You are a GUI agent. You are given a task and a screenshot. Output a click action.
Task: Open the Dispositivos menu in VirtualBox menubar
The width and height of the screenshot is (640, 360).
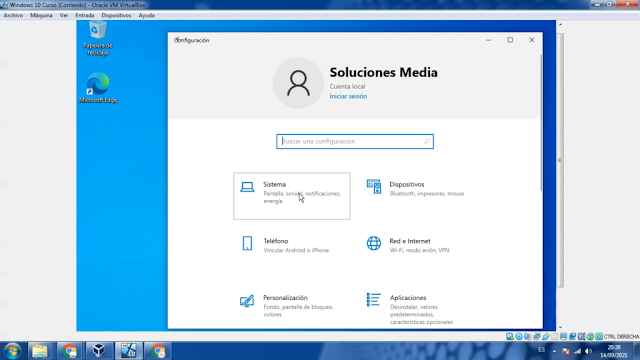116,16
